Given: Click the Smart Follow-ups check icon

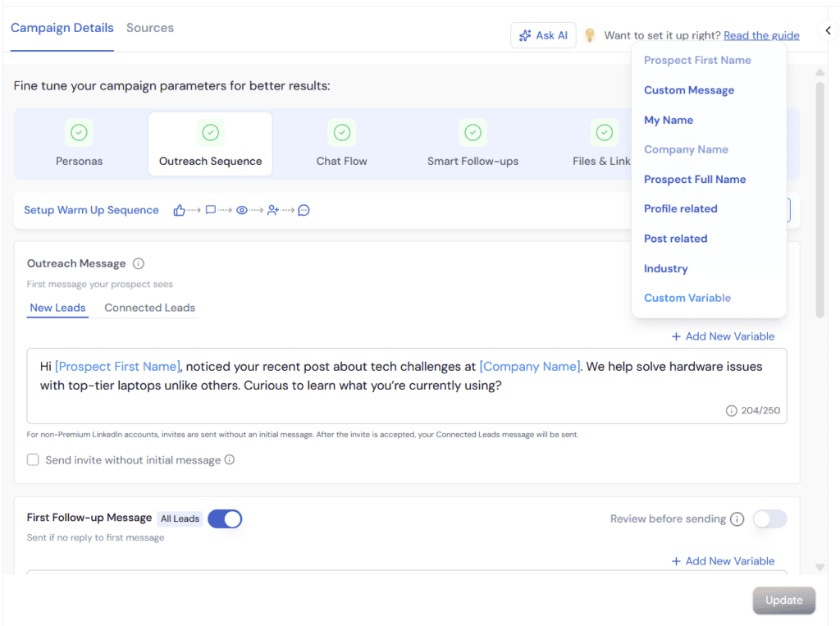Looking at the screenshot, I should 473,132.
